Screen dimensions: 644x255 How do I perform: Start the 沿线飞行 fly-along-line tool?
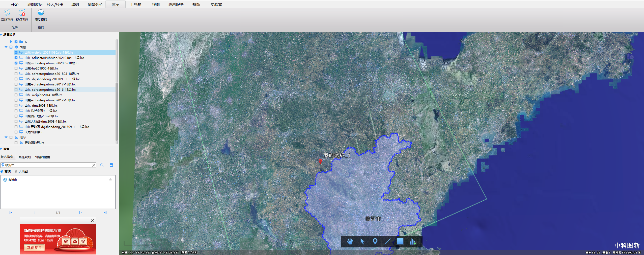[x=7, y=15]
